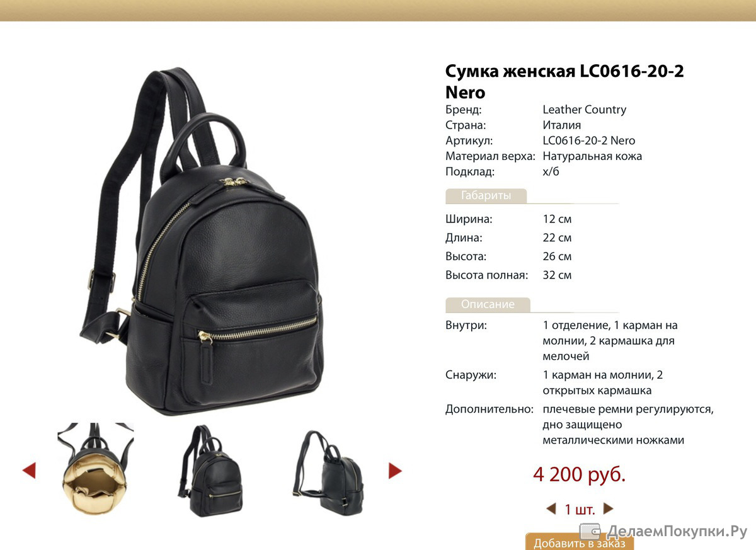Click the red left arrow in thumbnail gallery
Screen dimensions: 756x550
(x=29, y=471)
